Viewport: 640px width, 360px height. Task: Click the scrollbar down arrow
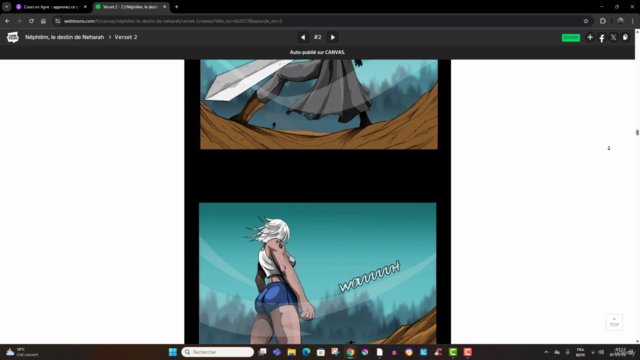637,341
